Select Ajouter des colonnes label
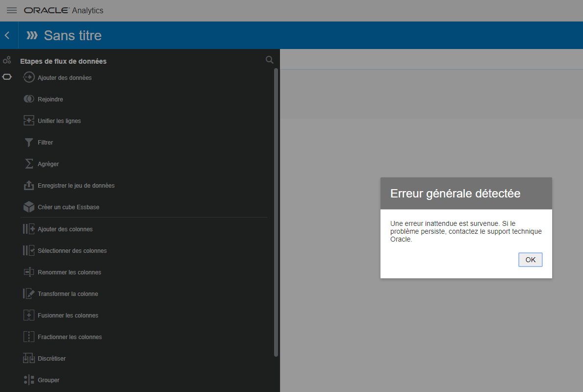Screen dimensions: 583x392 [x=65, y=229]
